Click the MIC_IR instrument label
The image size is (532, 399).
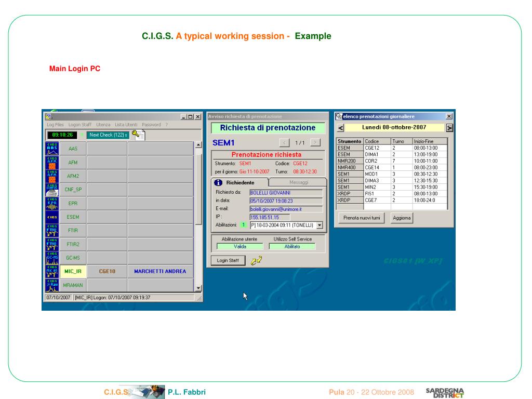[x=73, y=271]
